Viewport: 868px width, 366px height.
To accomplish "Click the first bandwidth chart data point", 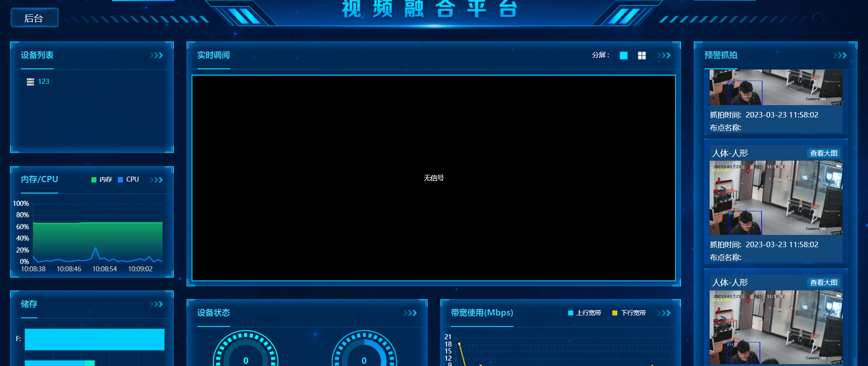I will coord(459,344).
